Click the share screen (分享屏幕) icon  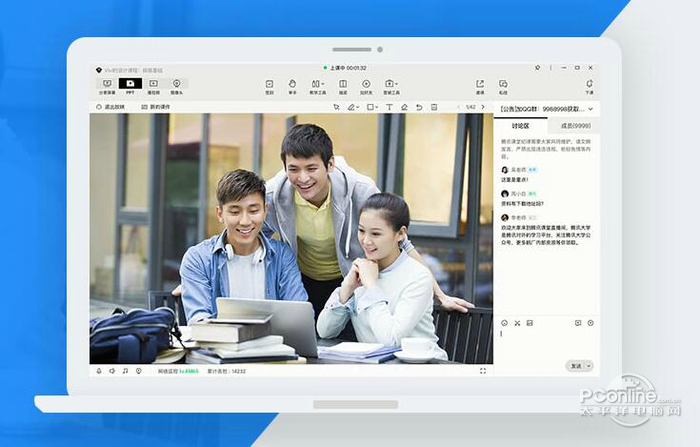(x=107, y=86)
